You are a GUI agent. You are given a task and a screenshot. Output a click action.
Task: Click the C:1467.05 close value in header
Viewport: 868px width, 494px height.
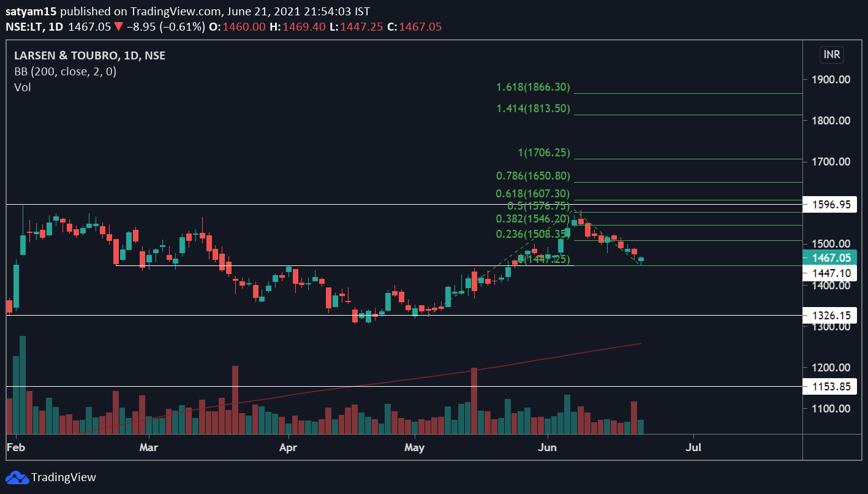pyautogui.click(x=414, y=27)
